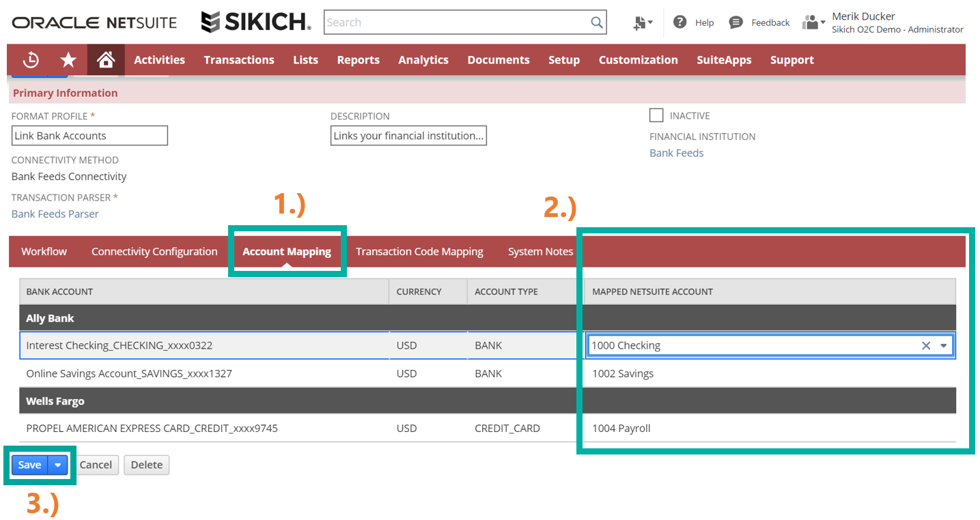Image resolution: width=980 pixels, height=520 pixels.
Task: Click the Delete button
Action: click(x=146, y=465)
